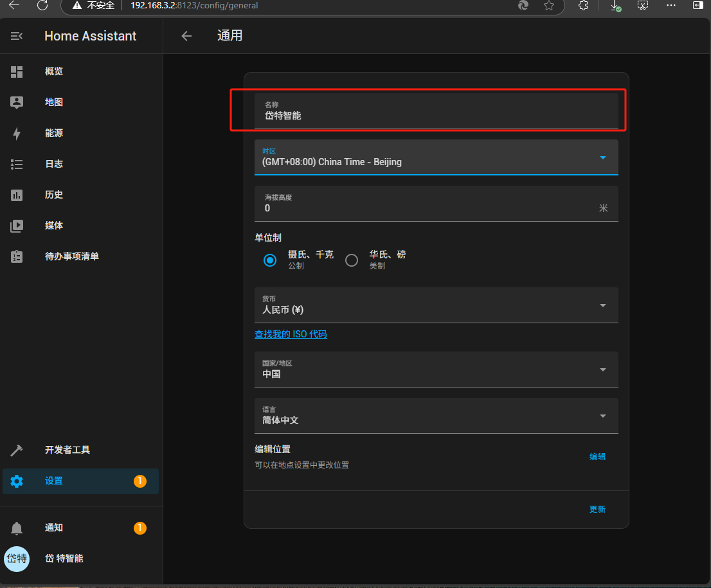711x588 pixels.
Task: Click the 更新 update button
Action: [x=597, y=509]
